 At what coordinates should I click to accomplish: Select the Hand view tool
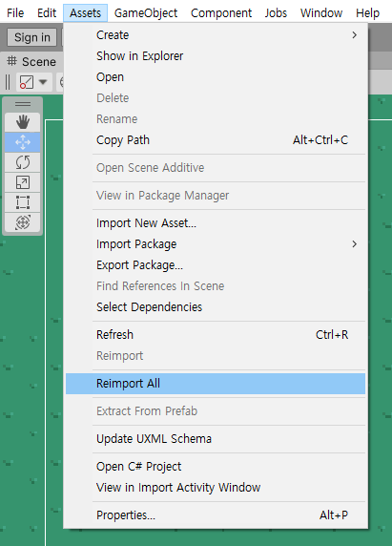pyautogui.click(x=23, y=122)
